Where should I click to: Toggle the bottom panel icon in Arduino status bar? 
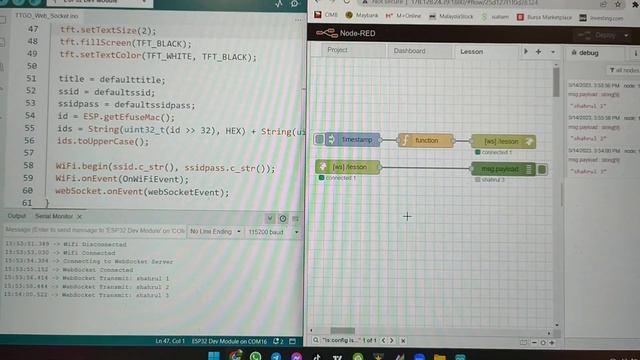point(292,341)
